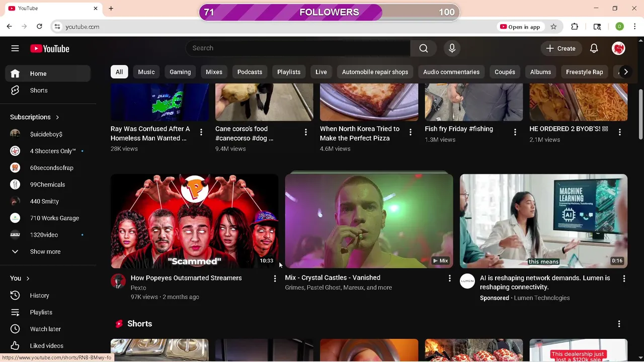644x362 pixels.
Task: Select the Gaming filter chip
Action: tap(180, 72)
